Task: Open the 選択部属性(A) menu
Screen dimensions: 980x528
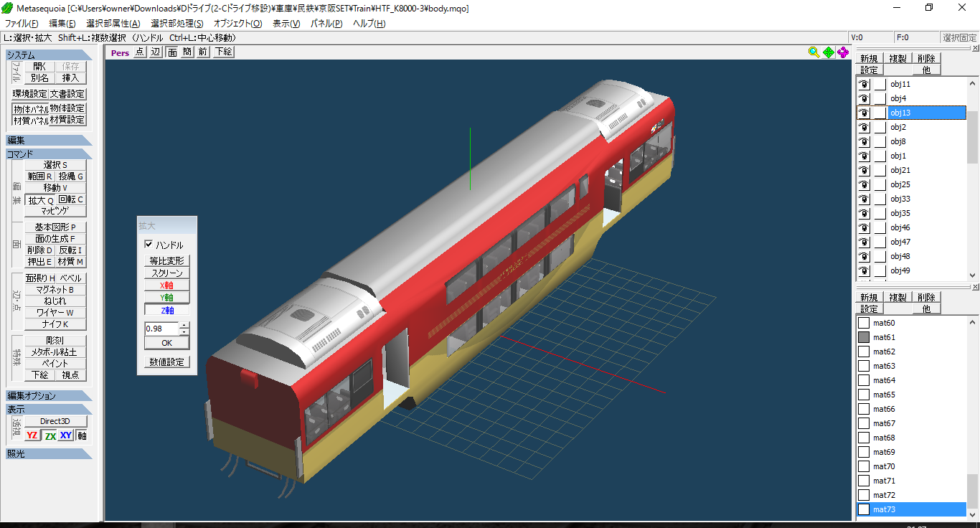Action: click(113, 24)
